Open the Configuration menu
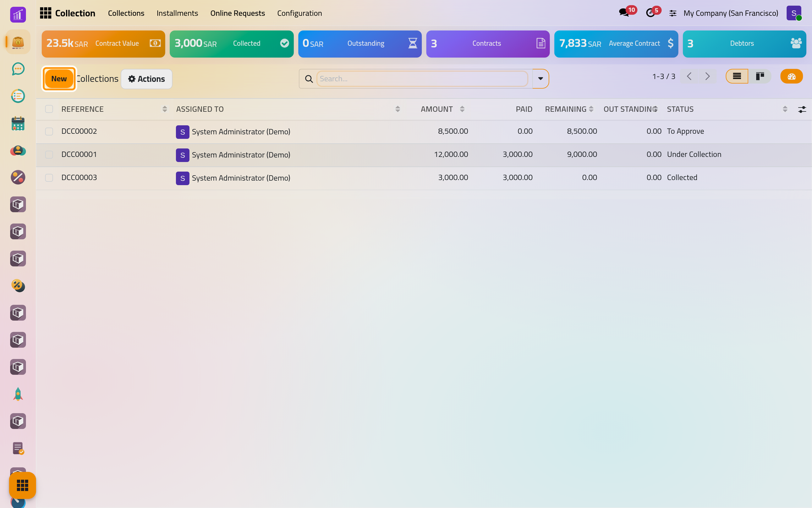The width and height of the screenshot is (812, 508). [299, 13]
